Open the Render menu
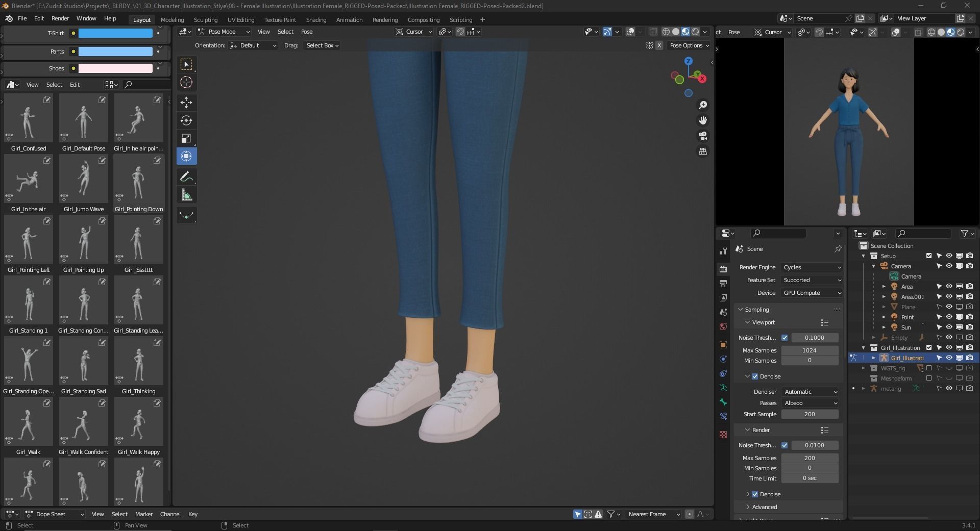The height and width of the screenshot is (531, 980). (60, 18)
